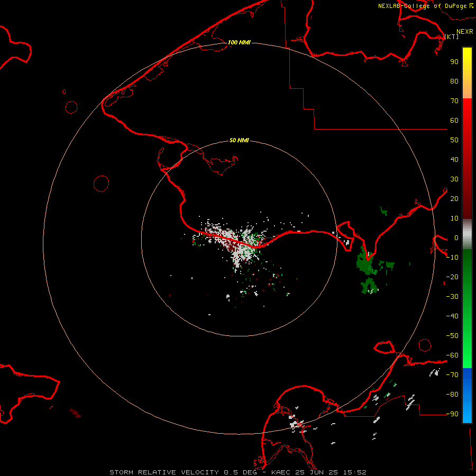Screen dimensions: 476x476
Task: Click the 70 value on the velocity scale
Action: (454, 101)
